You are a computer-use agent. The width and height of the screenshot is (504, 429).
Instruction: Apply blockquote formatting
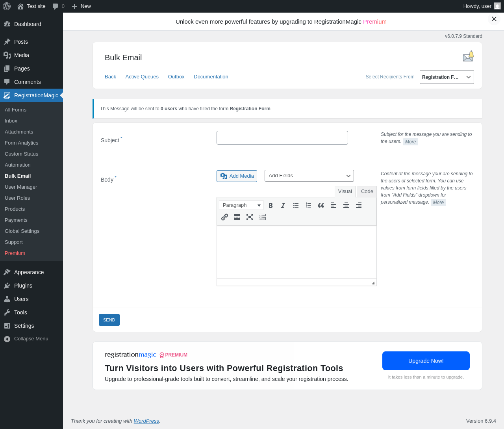[321, 205]
